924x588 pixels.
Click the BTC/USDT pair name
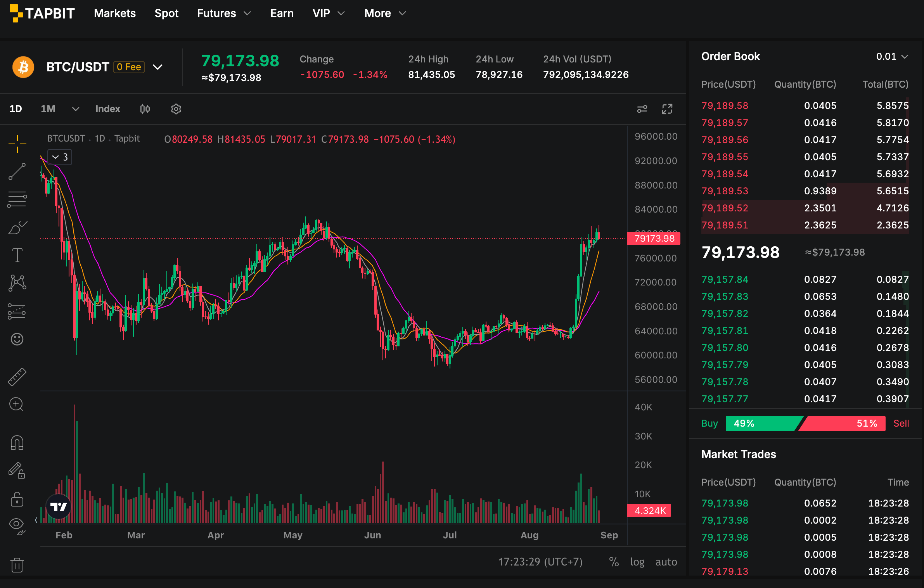tap(78, 67)
